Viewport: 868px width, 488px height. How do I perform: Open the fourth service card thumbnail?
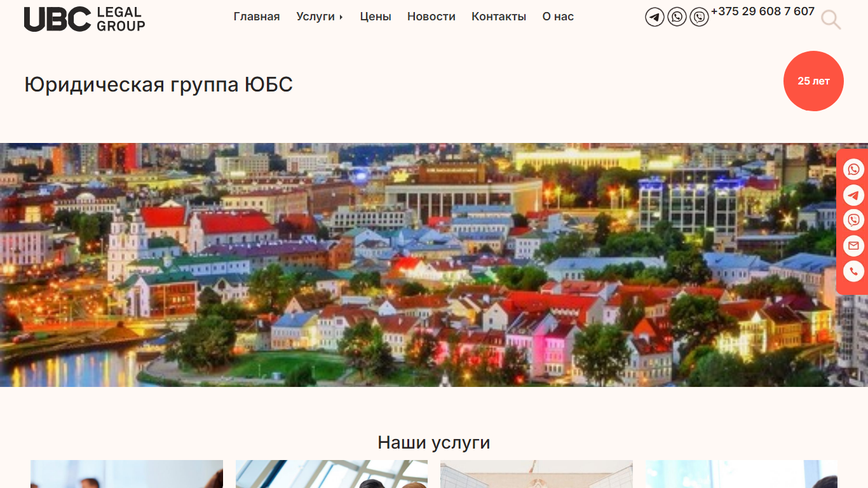[742, 474]
